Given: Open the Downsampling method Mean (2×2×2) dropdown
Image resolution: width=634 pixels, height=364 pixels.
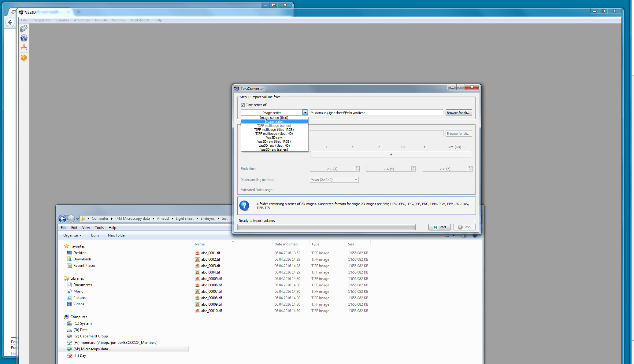Looking at the screenshot, I should point(334,180).
